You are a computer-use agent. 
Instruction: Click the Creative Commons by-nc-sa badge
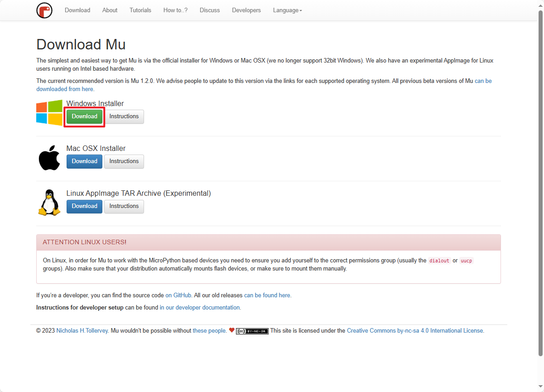point(252,331)
